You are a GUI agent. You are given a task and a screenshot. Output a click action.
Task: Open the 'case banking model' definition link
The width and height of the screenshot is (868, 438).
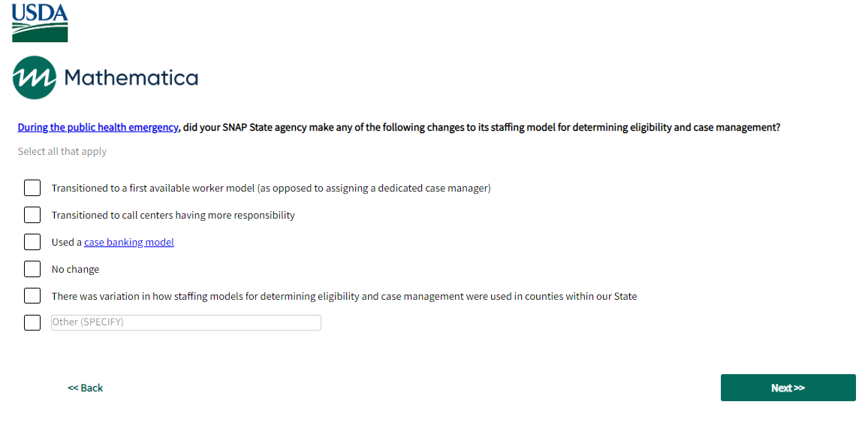[x=129, y=242]
